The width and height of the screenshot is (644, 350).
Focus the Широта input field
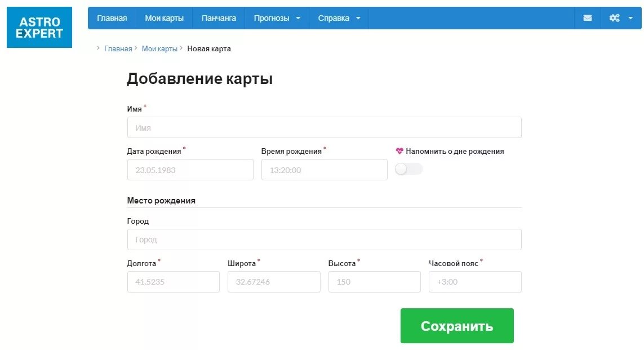click(x=274, y=282)
